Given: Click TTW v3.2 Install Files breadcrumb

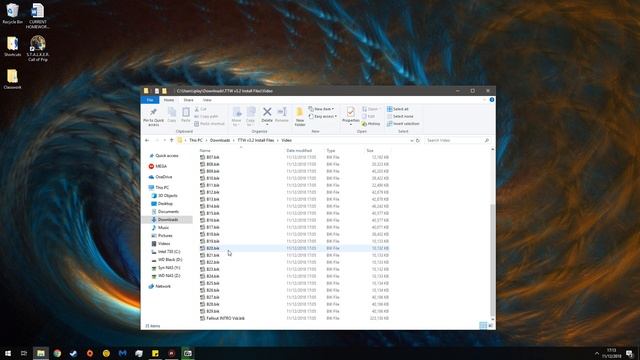Looking at the screenshot, I should (x=256, y=140).
